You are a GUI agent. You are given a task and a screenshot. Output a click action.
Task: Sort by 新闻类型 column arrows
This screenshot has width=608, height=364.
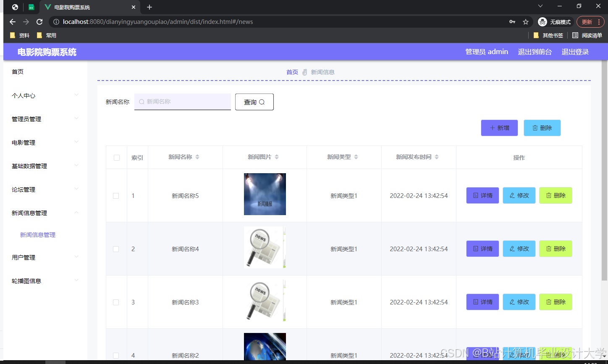click(356, 157)
